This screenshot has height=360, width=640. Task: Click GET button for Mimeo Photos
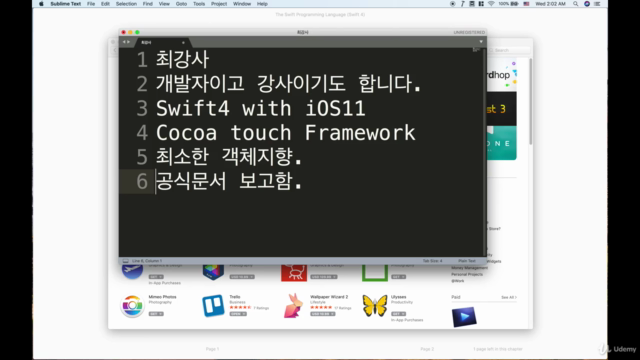click(x=156, y=314)
